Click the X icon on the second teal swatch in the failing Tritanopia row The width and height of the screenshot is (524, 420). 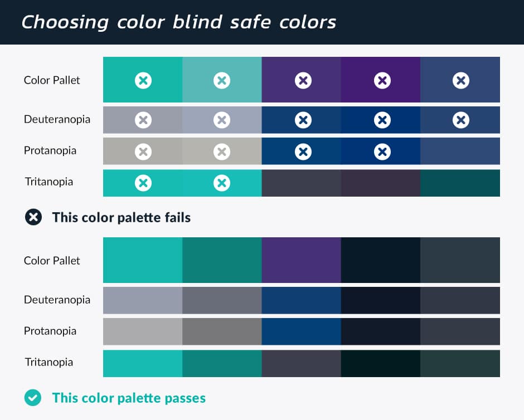click(x=221, y=183)
